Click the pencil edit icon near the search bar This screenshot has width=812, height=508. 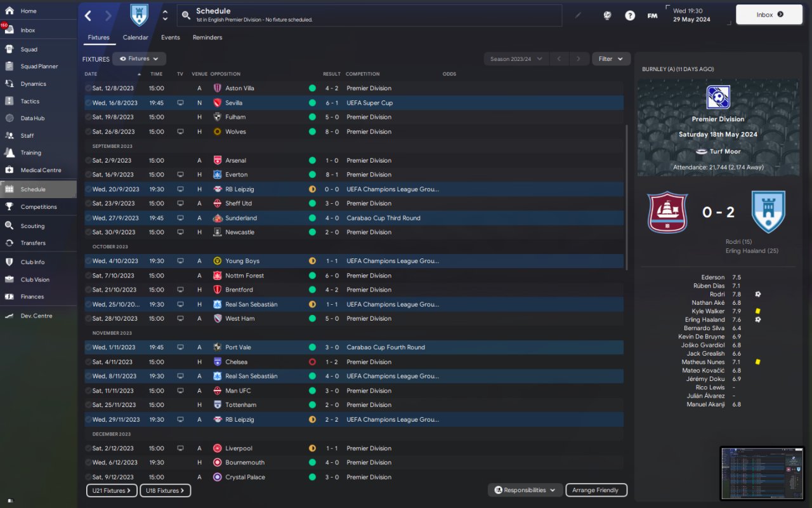578,15
